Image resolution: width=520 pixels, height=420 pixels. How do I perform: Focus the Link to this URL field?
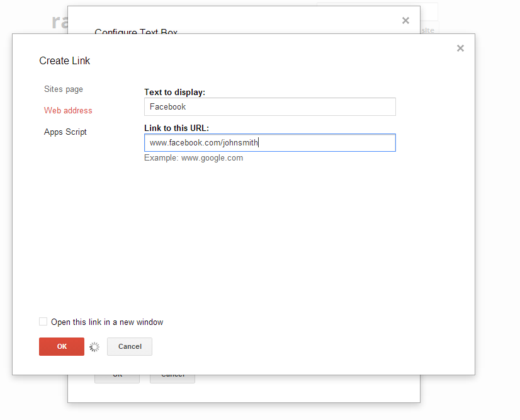270,143
